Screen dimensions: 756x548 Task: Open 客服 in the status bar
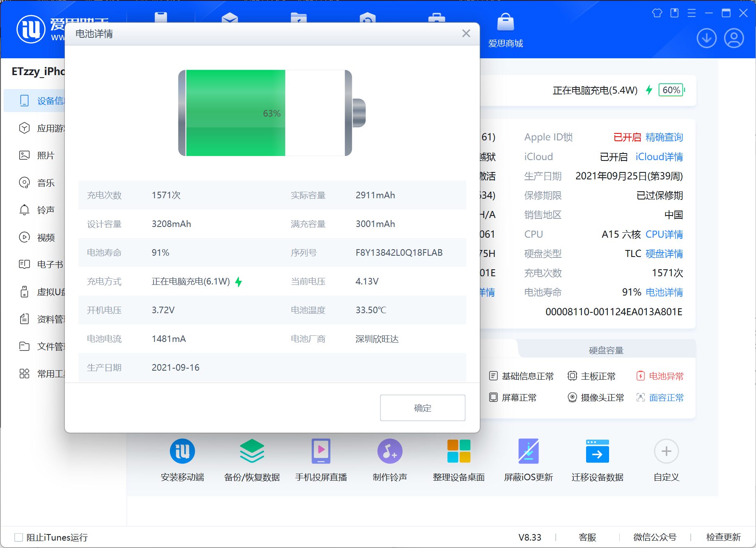coord(587,537)
